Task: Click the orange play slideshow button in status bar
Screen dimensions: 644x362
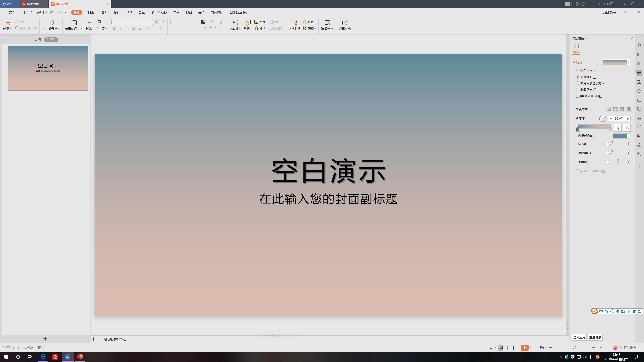Action: click(x=525, y=348)
